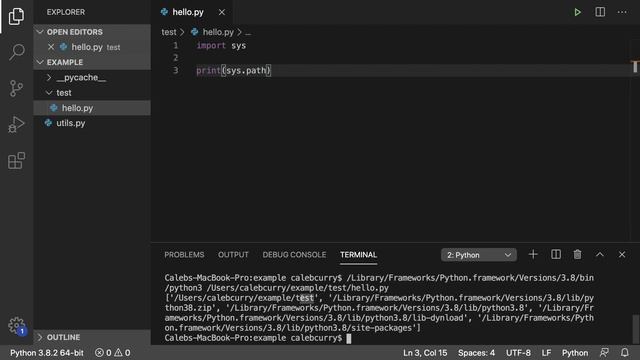The image size is (640, 360).
Task: Kill terminal with the trash icon
Action: pyautogui.click(x=578, y=254)
